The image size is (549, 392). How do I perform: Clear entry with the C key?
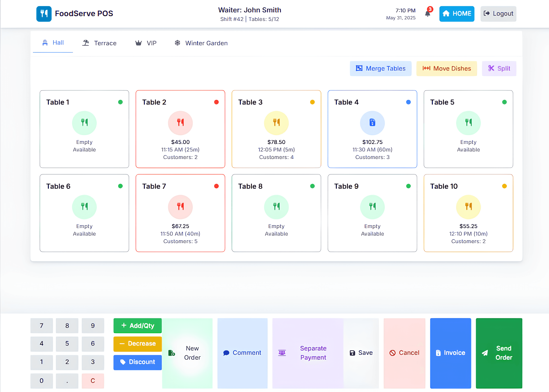tap(93, 381)
